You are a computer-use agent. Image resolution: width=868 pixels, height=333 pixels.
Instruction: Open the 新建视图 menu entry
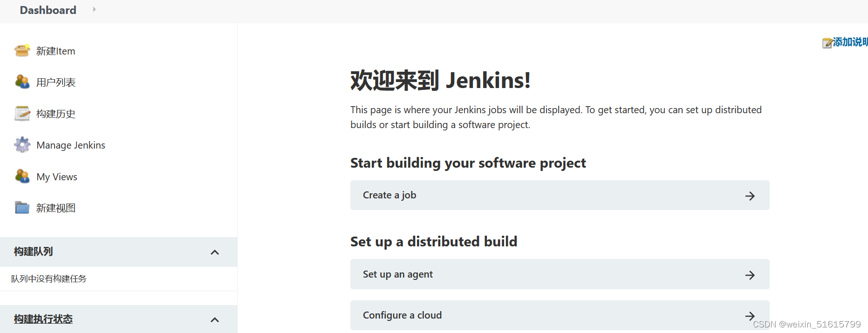(x=55, y=208)
